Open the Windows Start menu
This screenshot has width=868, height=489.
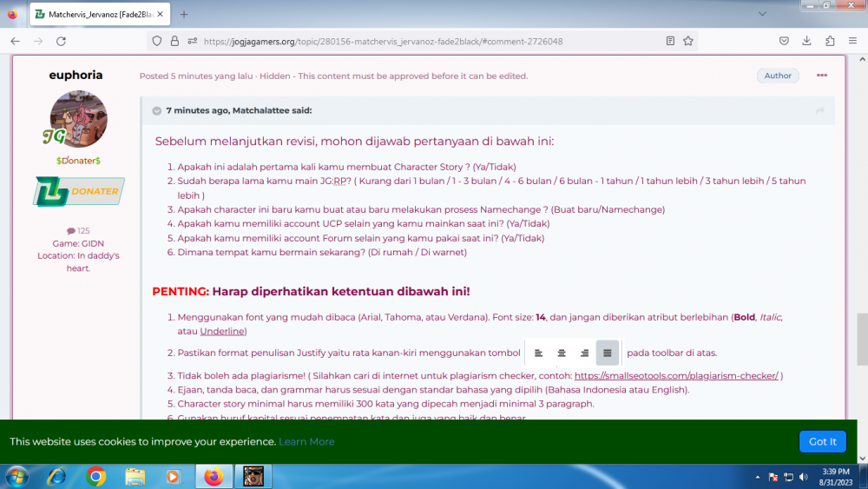(17, 477)
